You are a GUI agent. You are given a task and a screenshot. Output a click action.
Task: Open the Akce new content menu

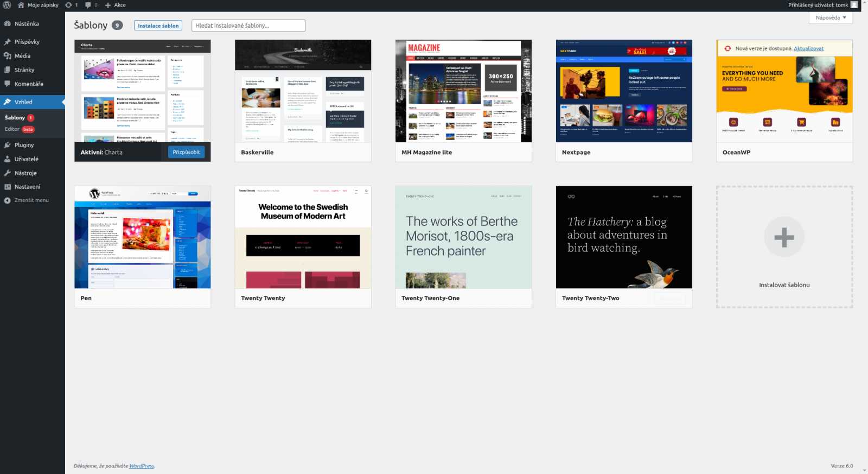pyautogui.click(x=115, y=5)
